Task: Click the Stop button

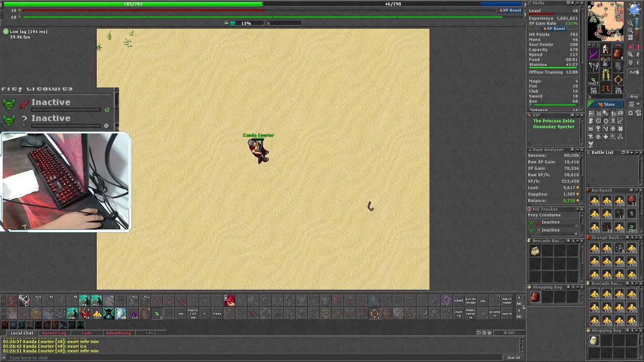Action: 634,97
